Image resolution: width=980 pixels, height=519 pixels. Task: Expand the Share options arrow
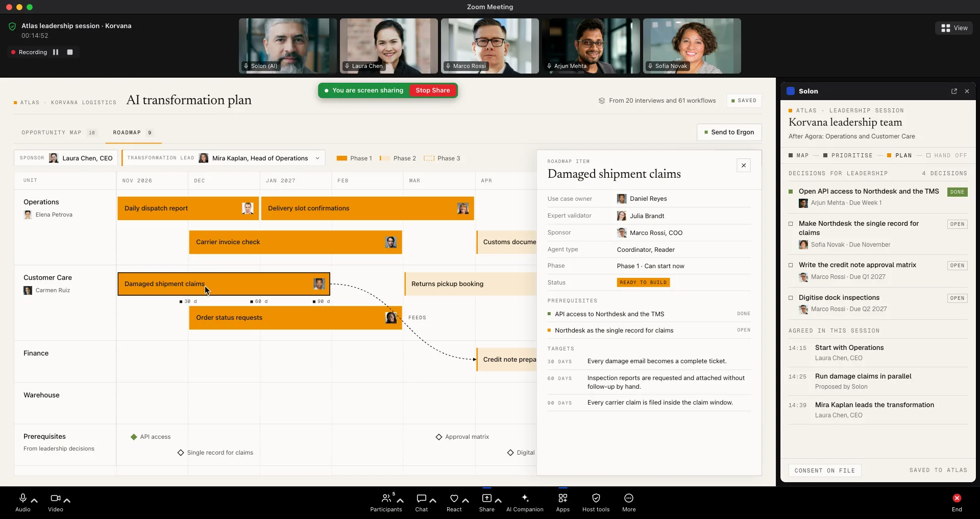click(498, 501)
